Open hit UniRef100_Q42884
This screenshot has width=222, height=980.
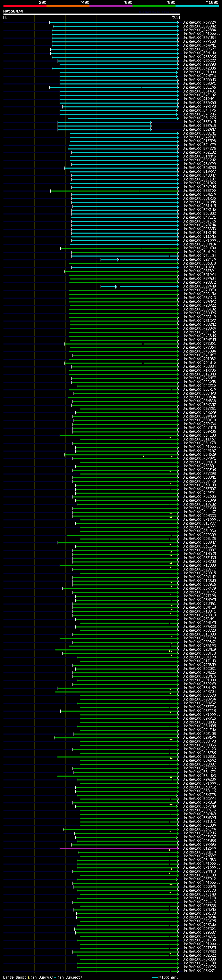pyautogui.click(x=199, y=30)
